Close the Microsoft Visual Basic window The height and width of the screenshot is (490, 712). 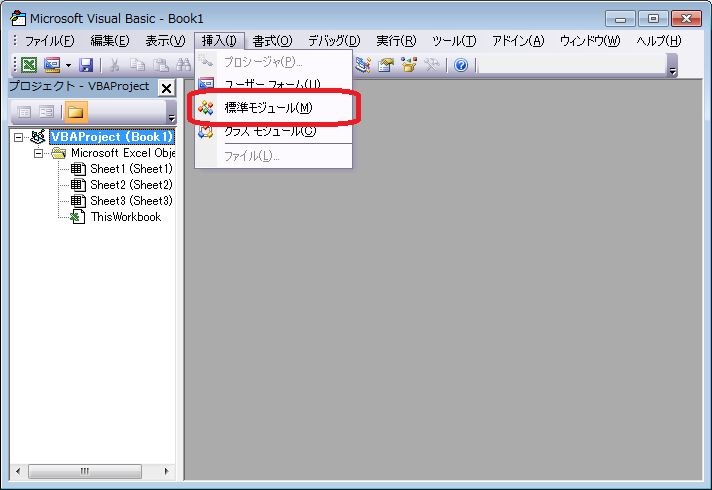(x=687, y=19)
